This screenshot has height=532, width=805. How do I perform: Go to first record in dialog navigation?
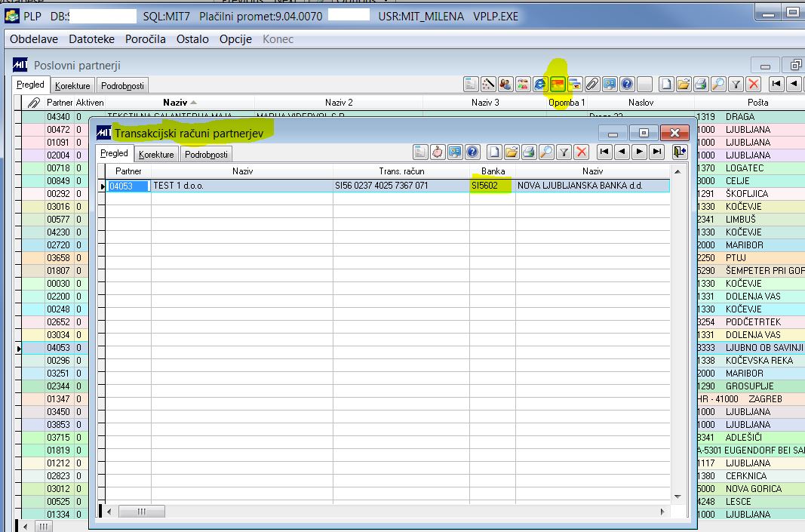[604, 152]
